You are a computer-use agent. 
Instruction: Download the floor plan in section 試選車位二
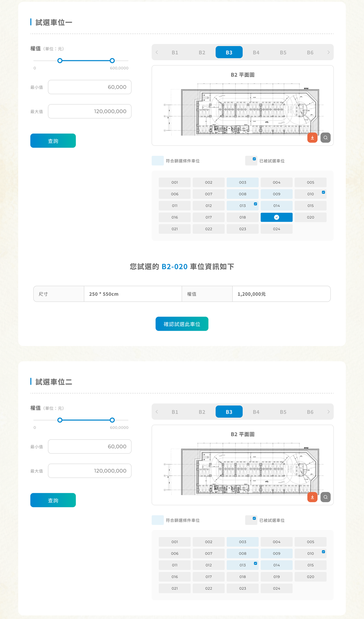[312, 497]
